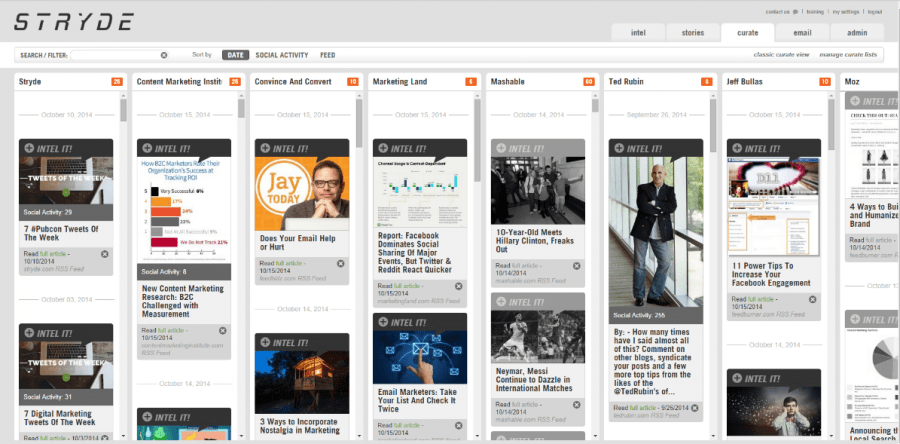Dismiss the New Content Marketing Research card
900x444 pixels.
click(x=223, y=330)
